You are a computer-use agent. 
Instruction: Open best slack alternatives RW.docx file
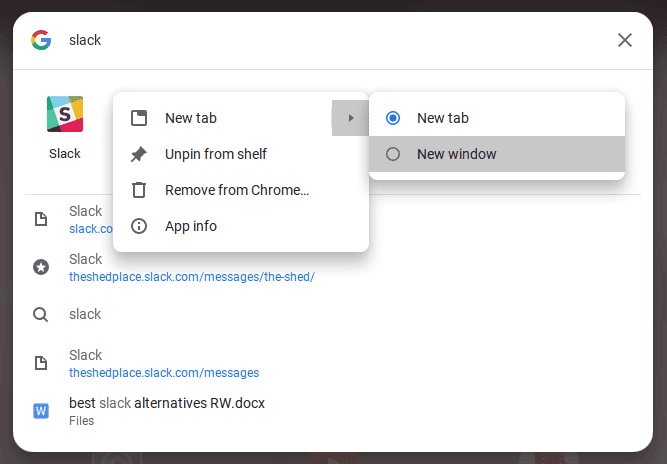point(167,403)
